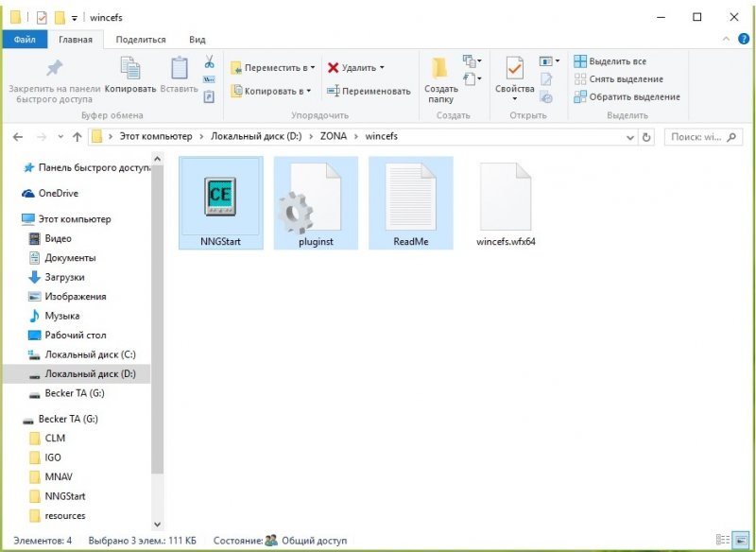Switch to details view in status bar
The height and width of the screenshot is (552, 756).
click(725, 540)
